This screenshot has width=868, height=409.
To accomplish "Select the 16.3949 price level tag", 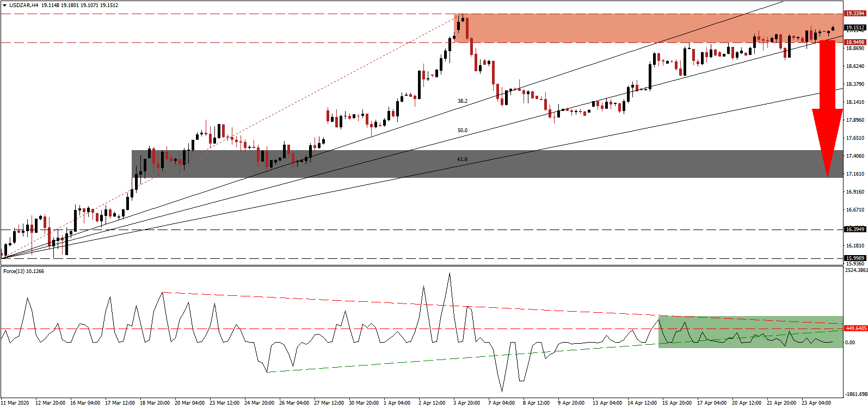I will (855, 230).
